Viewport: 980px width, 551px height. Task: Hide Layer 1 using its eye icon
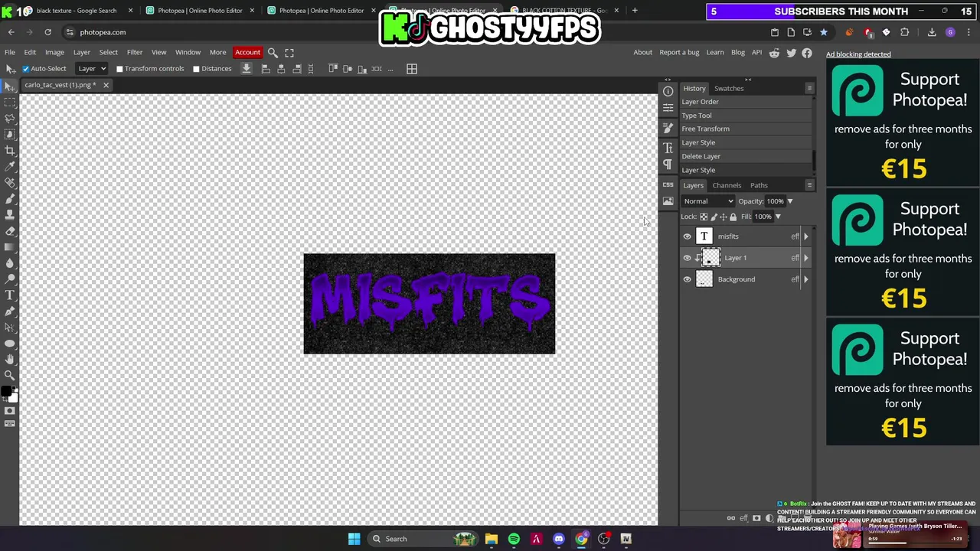[x=687, y=258]
